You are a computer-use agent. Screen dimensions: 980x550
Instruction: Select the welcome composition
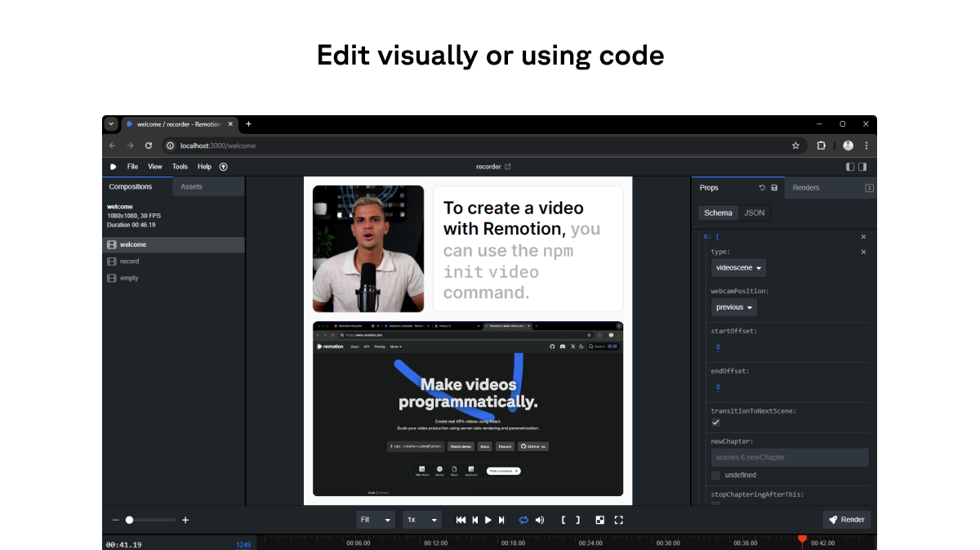[x=173, y=245]
